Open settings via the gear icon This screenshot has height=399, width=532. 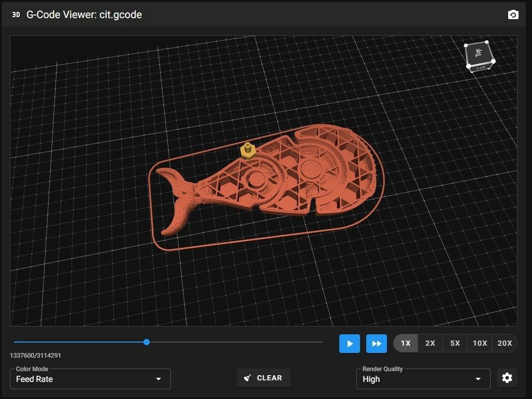(x=507, y=378)
